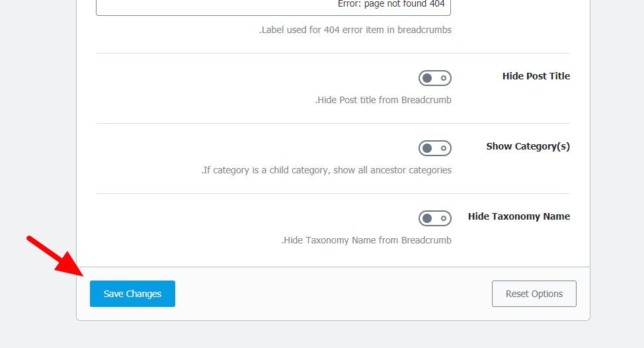Image resolution: width=644 pixels, height=348 pixels.
Task: Click the small ring inside Show Category(s) switch
Action: (444, 148)
